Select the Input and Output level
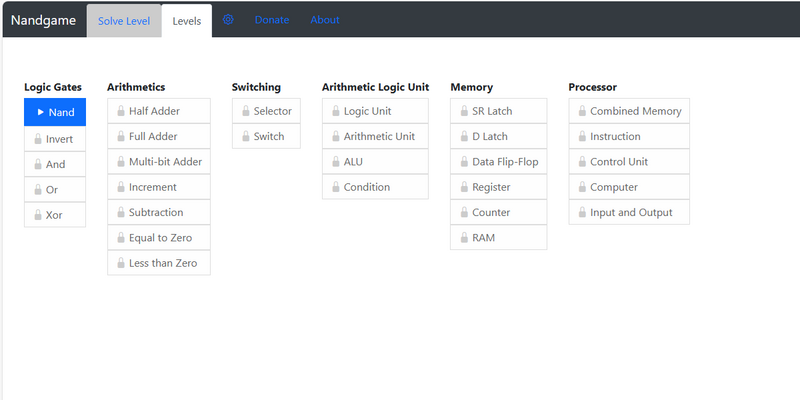The width and height of the screenshot is (800, 400). pyautogui.click(x=631, y=212)
